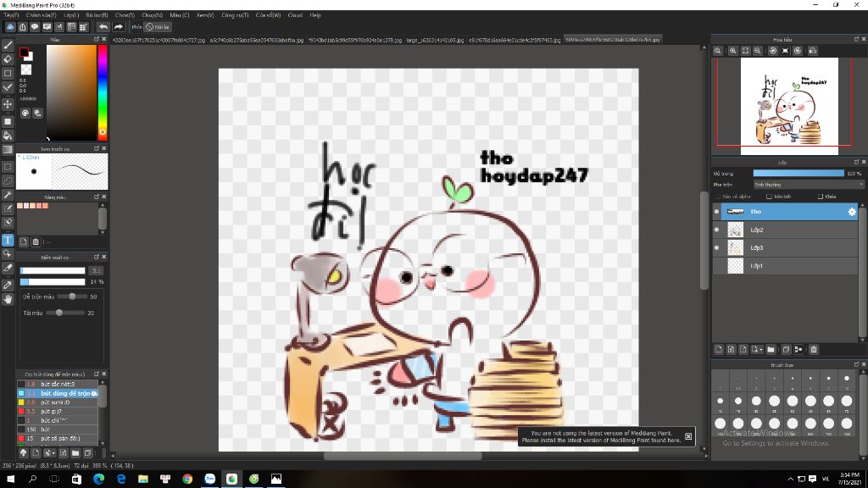This screenshot has height=488, width=868.
Task: Close the update notification popup
Action: click(x=688, y=436)
